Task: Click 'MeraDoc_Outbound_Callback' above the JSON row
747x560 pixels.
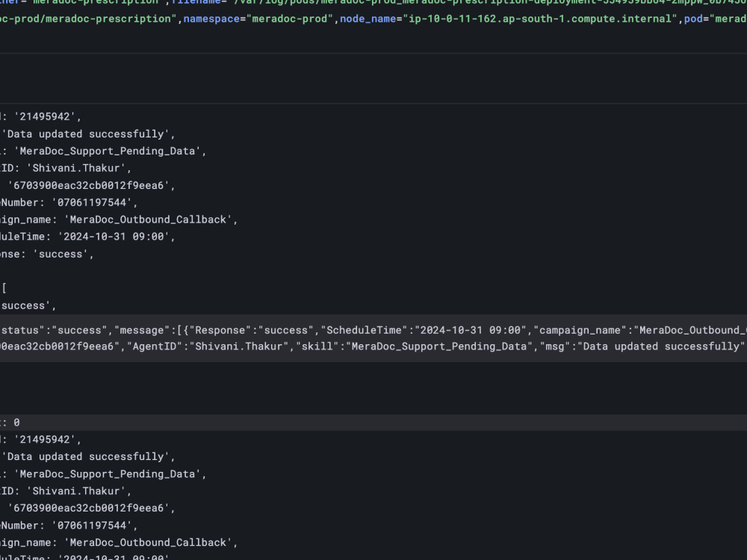Action: coord(148,220)
